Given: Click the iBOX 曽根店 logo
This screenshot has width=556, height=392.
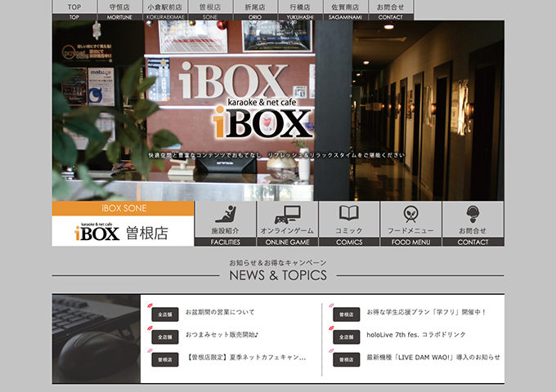Looking at the screenshot, I should [121, 232].
